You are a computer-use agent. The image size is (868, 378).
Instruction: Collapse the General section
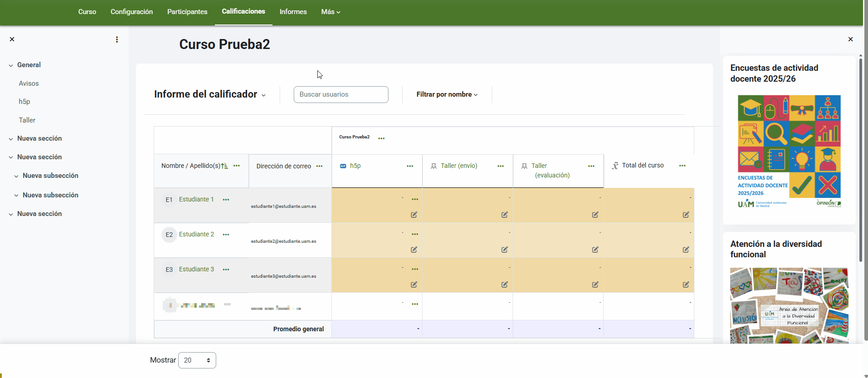tap(11, 65)
